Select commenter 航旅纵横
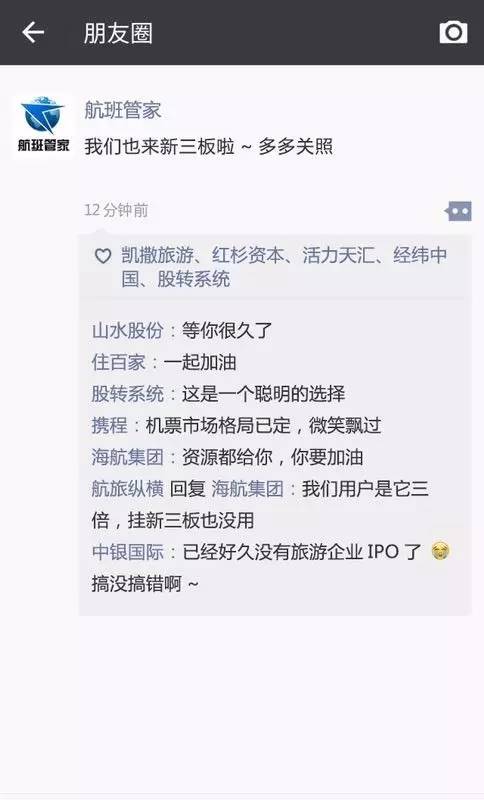This screenshot has width=484, height=800. 128,488
